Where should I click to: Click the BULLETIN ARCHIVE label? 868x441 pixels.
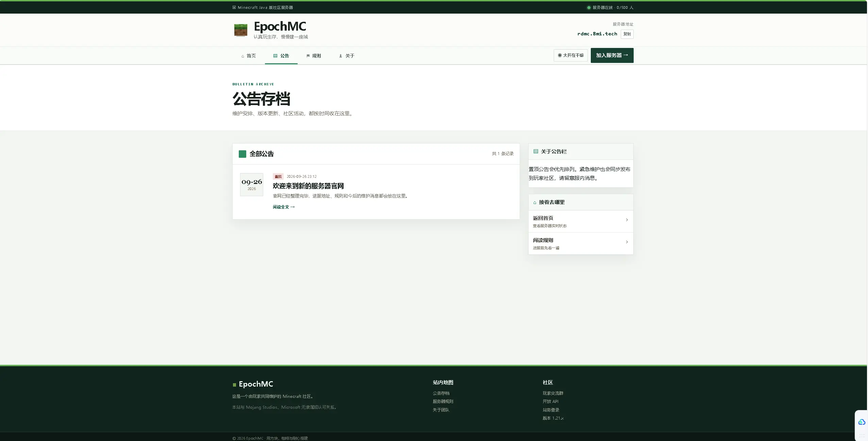[x=253, y=84]
